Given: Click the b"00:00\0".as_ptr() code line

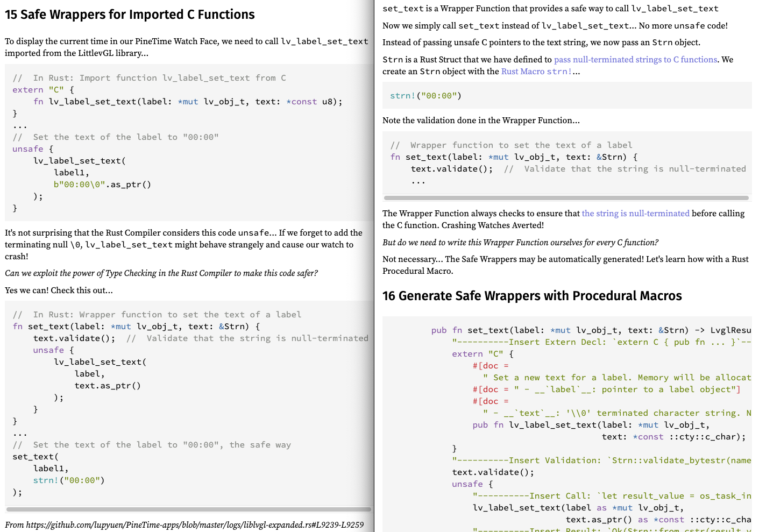Looking at the screenshot, I should pyautogui.click(x=102, y=185).
